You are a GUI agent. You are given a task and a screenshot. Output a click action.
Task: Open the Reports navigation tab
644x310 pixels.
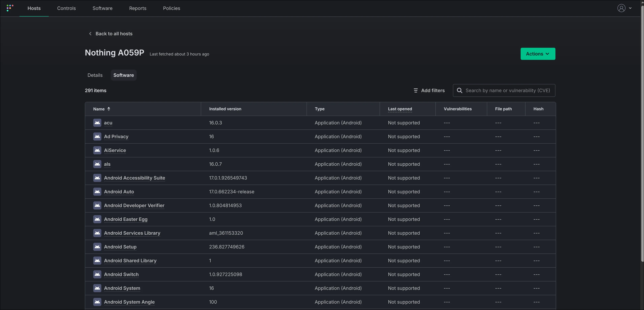(138, 8)
